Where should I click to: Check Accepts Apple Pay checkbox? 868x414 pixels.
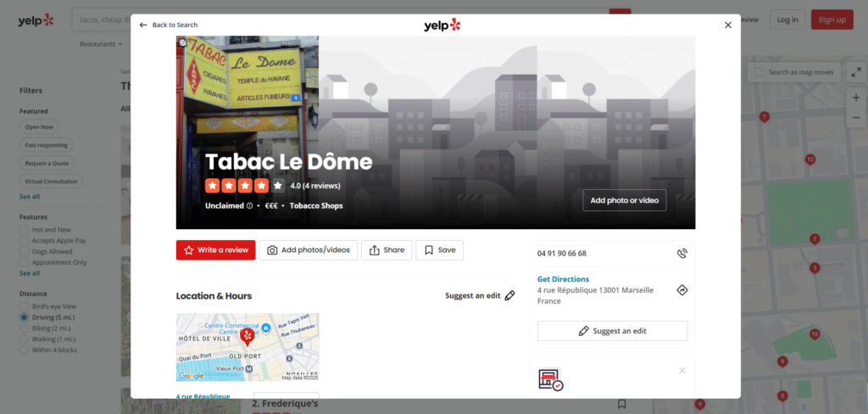click(24, 241)
